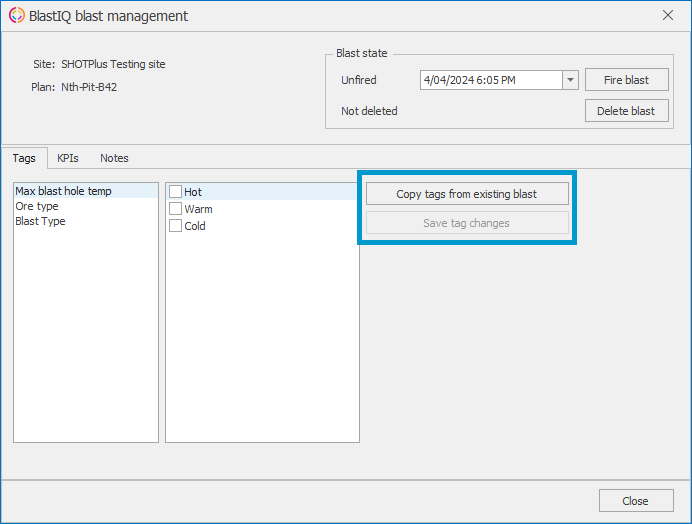692x524 pixels.
Task: Click the Delete blast button
Action: (x=627, y=111)
